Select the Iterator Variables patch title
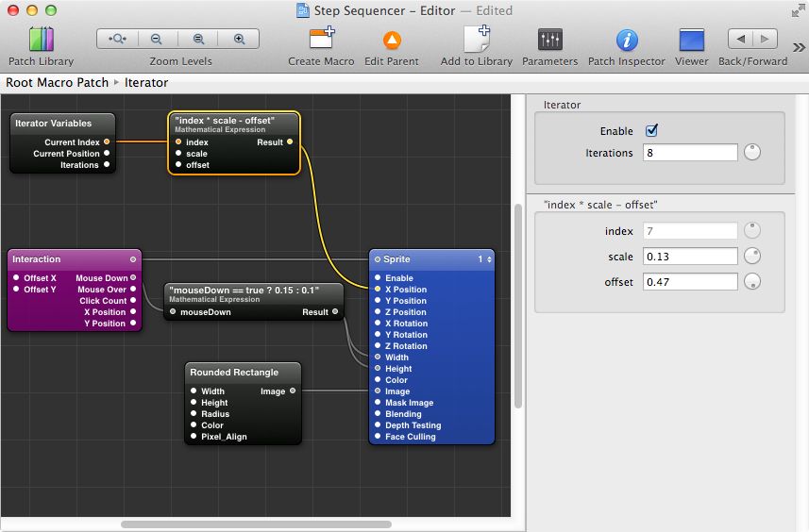Image resolution: width=809 pixels, height=532 pixels. (53, 124)
